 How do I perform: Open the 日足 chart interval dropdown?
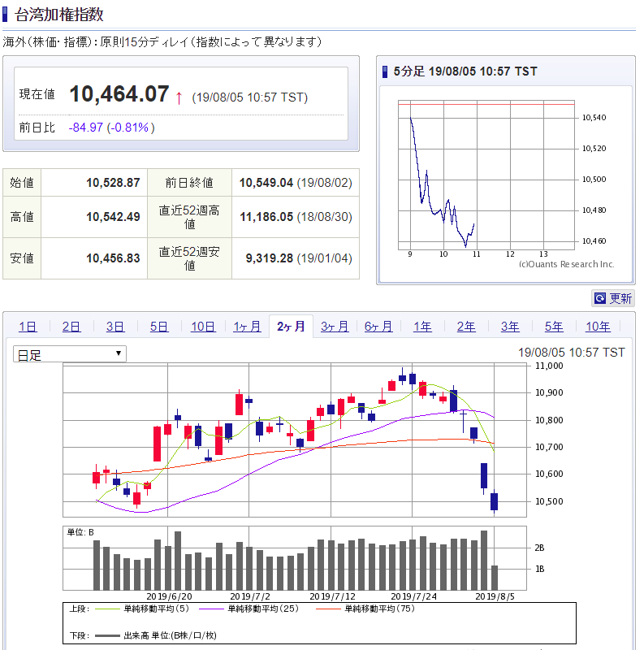[70, 354]
